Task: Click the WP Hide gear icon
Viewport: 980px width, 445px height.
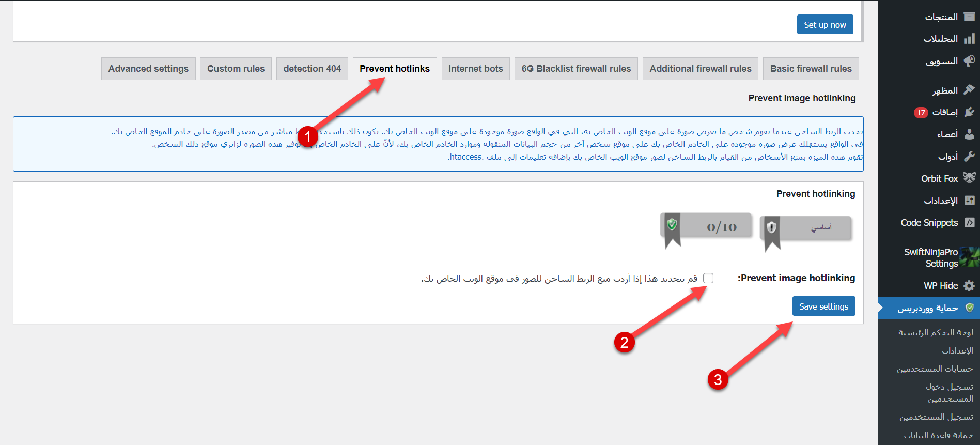Action: (969, 286)
